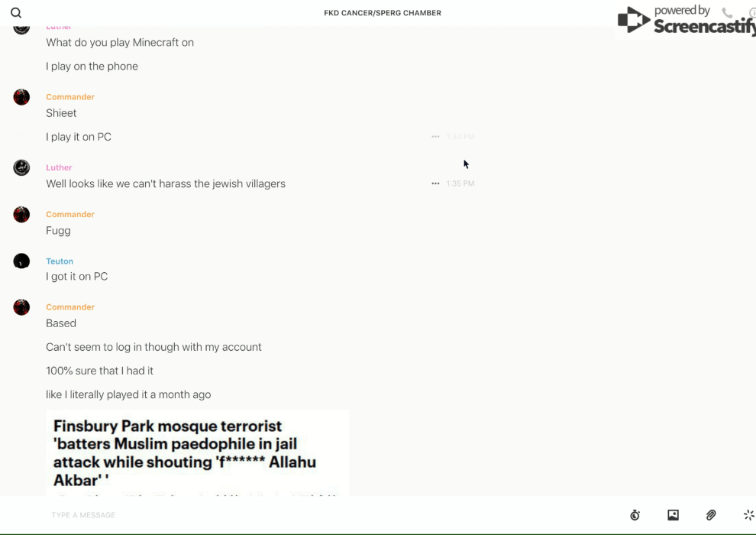Viewport: 756px width, 535px height.
Task: Open options menu for "I play it on PC"
Action: tap(435, 137)
